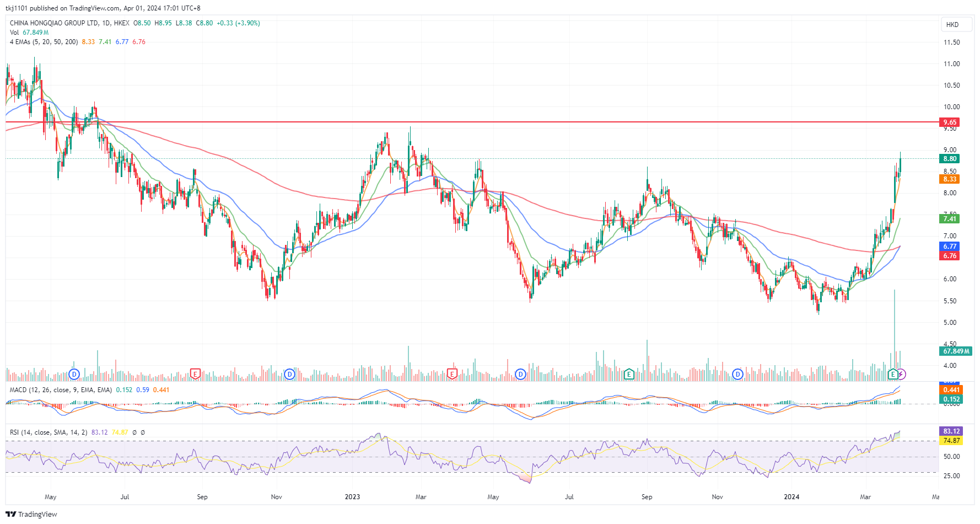980x524 pixels.
Task: Click the Vol 67.849M indicator legend
Action: point(29,33)
